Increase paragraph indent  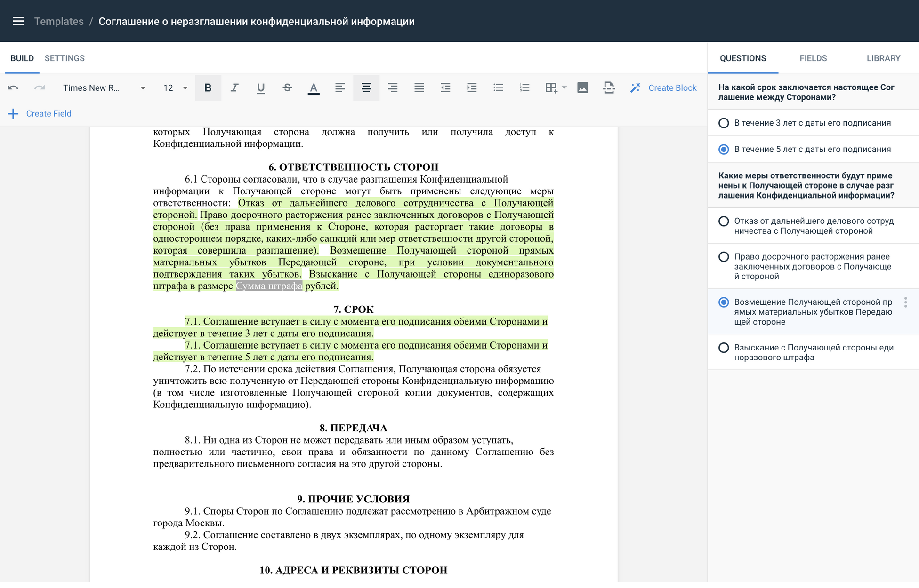click(471, 88)
